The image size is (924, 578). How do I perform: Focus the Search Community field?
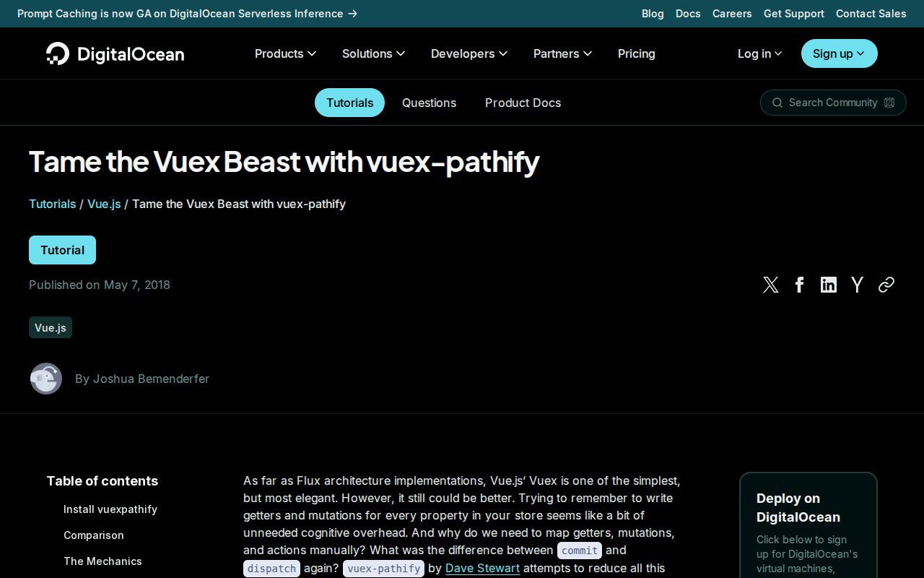[x=833, y=103]
